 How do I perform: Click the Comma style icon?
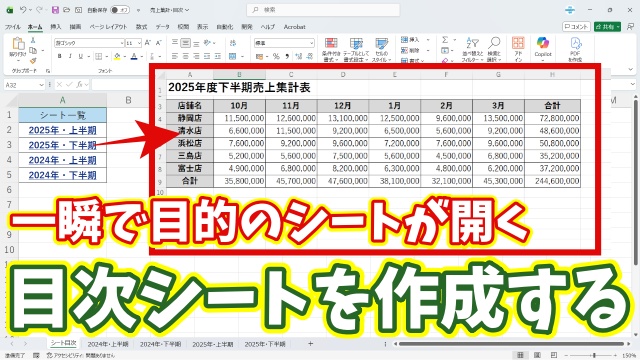point(287,56)
